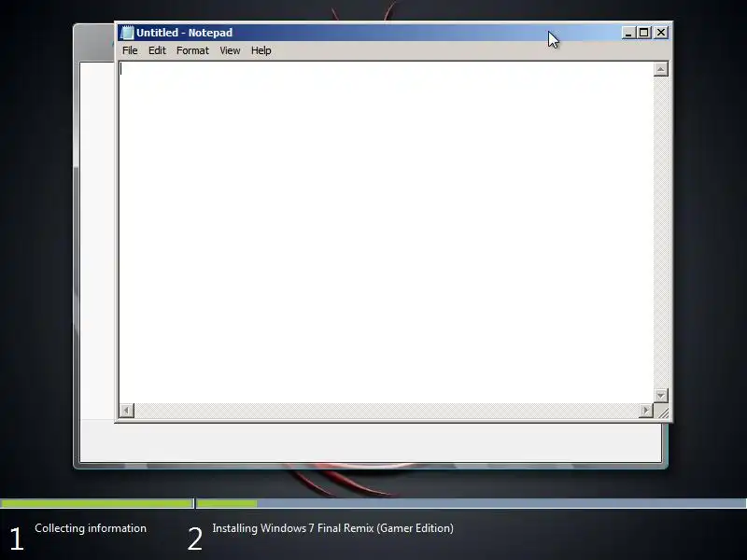Viewport: 747px width, 560px height.
Task: Click the horizontal scrollbar left arrow
Action: [127, 411]
